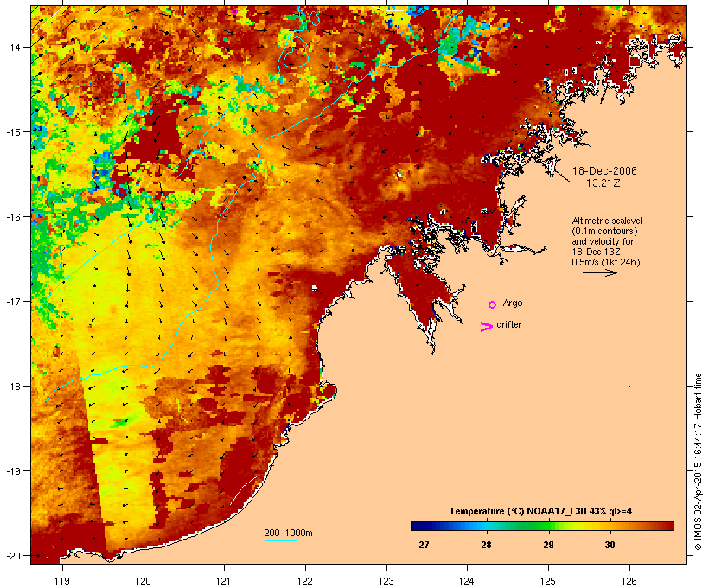The height and width of the screenshot is (588, 709).
Task: Click the '(0.1m contours)' text
Action: click(604, 231)
